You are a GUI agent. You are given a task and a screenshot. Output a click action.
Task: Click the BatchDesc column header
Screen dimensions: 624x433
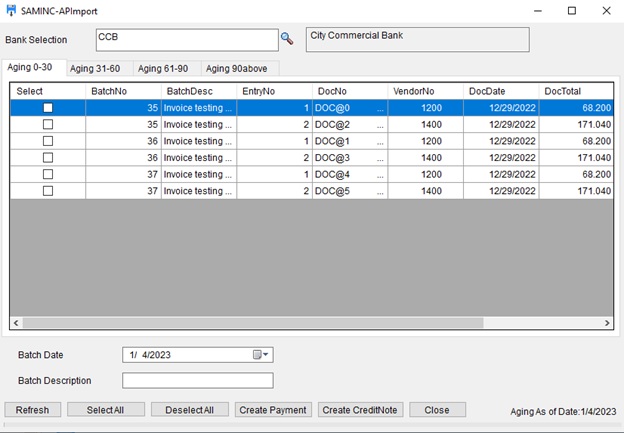pyautogui.click(x=199, y=91)
